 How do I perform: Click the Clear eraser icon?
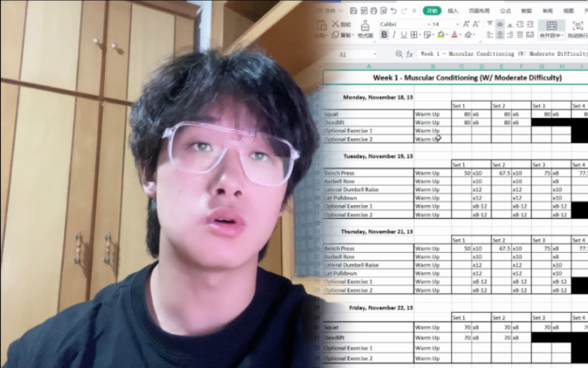468,35
